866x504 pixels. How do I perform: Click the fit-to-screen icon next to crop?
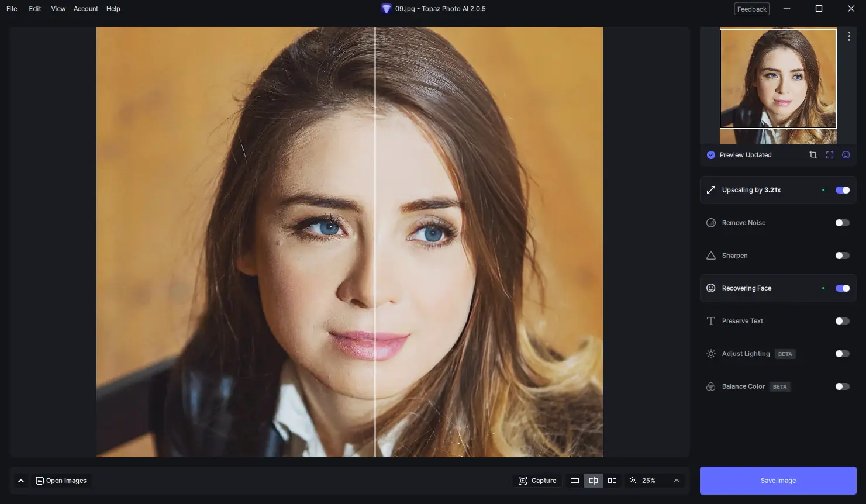pos(829,154)
